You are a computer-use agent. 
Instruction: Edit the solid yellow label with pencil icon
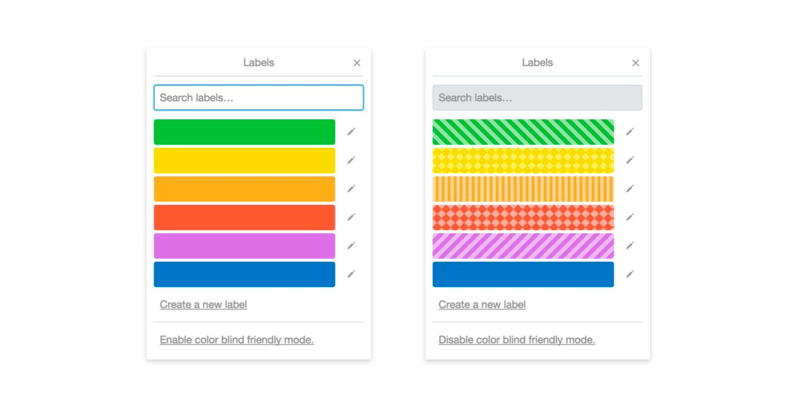(351, 160)
